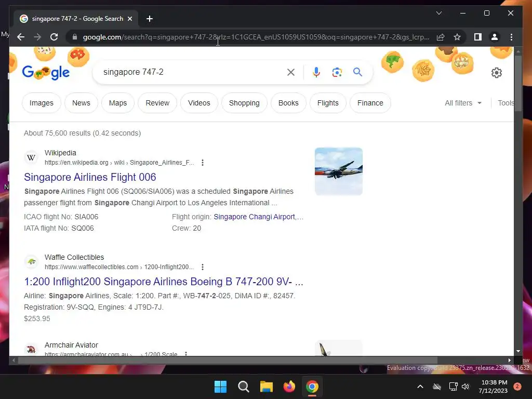The image size is (532, 399).
Task: Follow the Singapore Changi Airport link
Action: pos(259,217)
